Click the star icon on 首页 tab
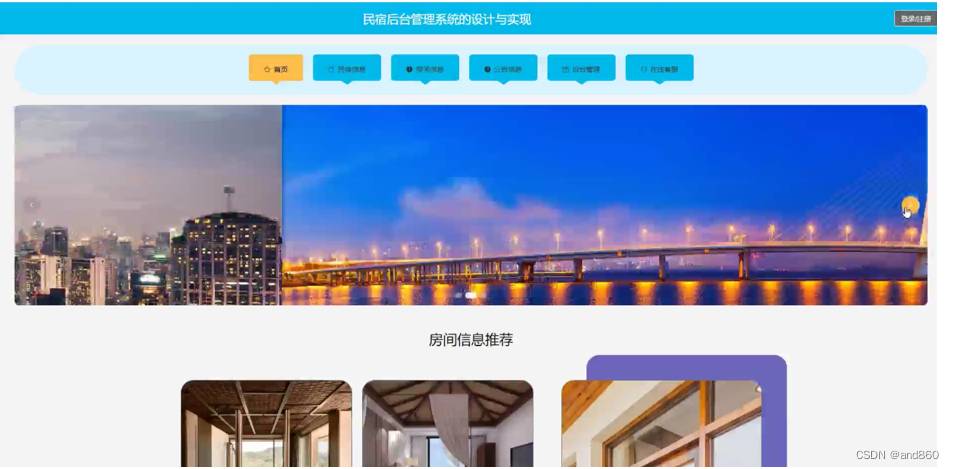The width and height of the screenshot is (954, 469). pyautogui.click(x=266, y=69)
